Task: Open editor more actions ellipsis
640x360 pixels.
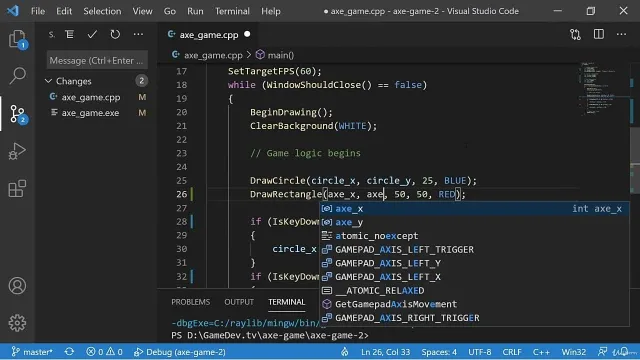Action: 621,34
